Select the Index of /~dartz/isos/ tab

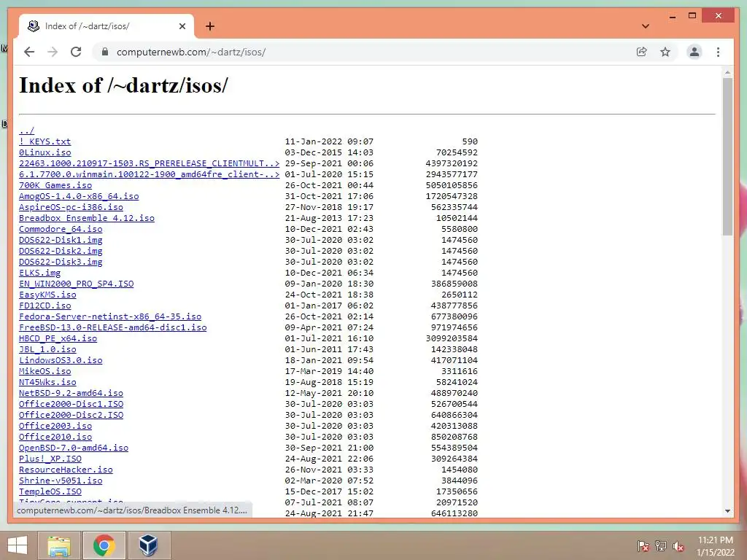(x=107, y=26)
